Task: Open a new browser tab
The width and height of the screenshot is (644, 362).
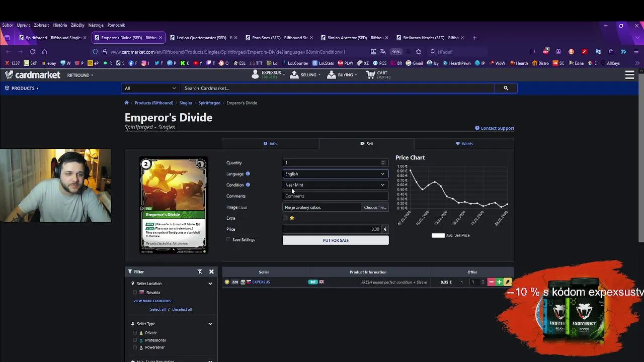Action: click(x=474, y=38)
